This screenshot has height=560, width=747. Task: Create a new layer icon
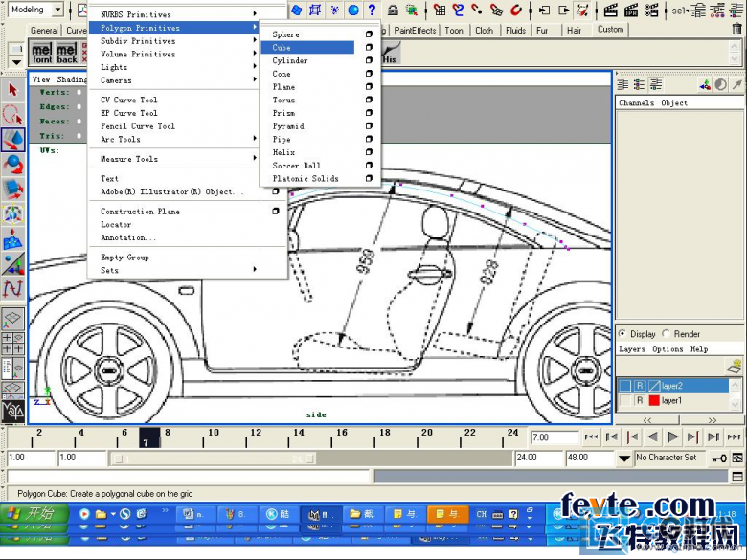pyautogui.click(x=735, y=366)
